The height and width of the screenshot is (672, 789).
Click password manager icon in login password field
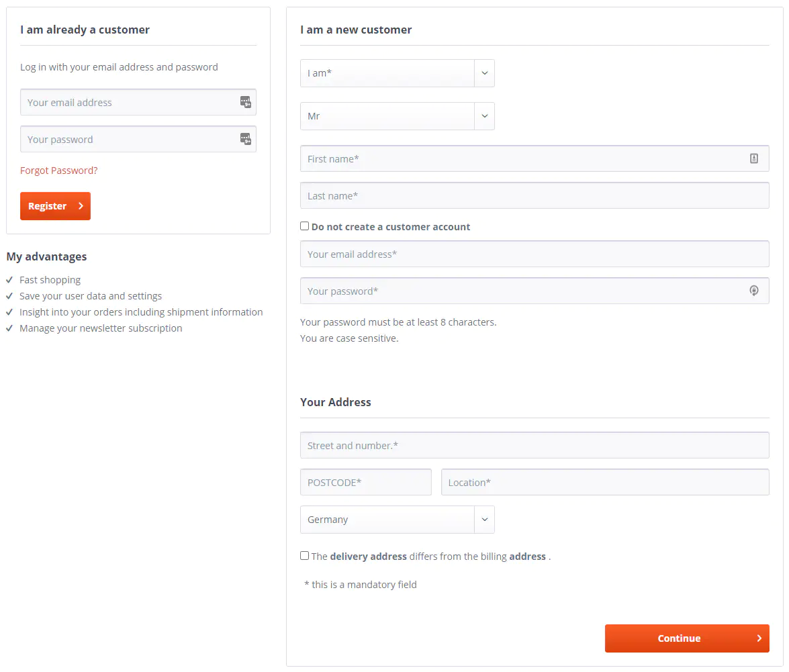pos(246,139)
